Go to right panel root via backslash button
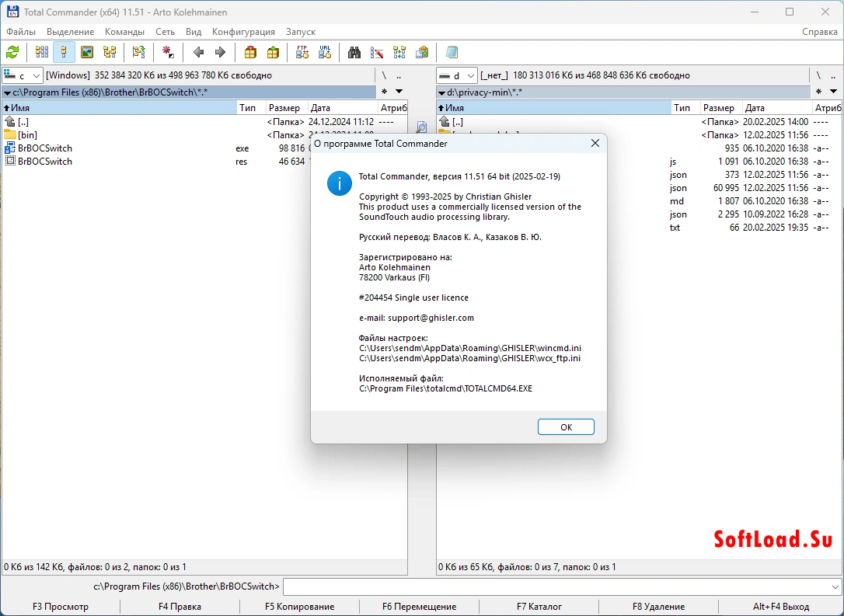The image size is (844, 616). (818, 75)
